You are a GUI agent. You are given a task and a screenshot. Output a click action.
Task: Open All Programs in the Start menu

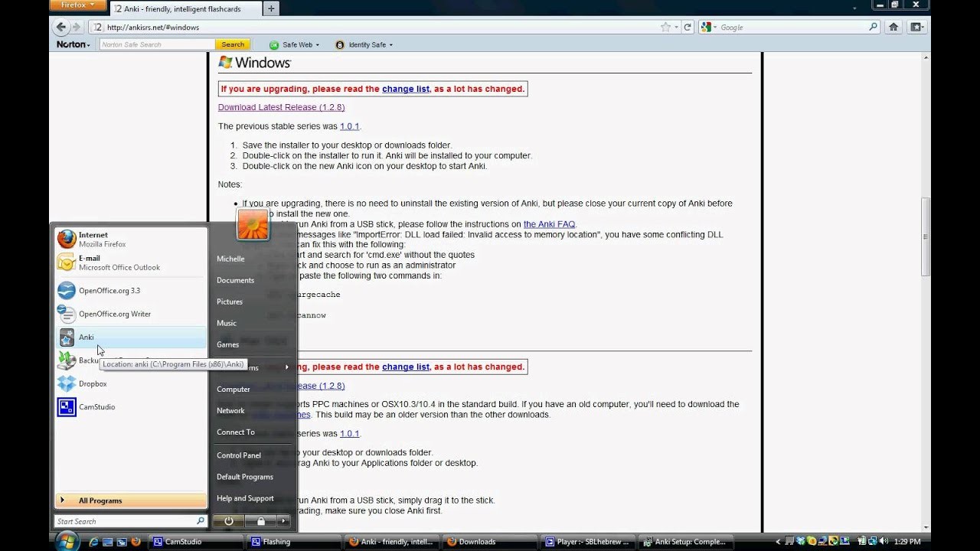click(x=100, y=500)
